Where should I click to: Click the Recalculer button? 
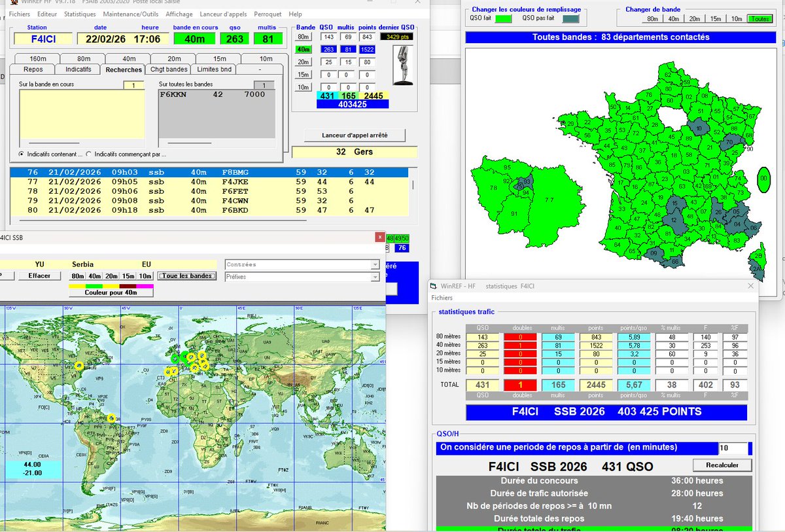[722, 465]
